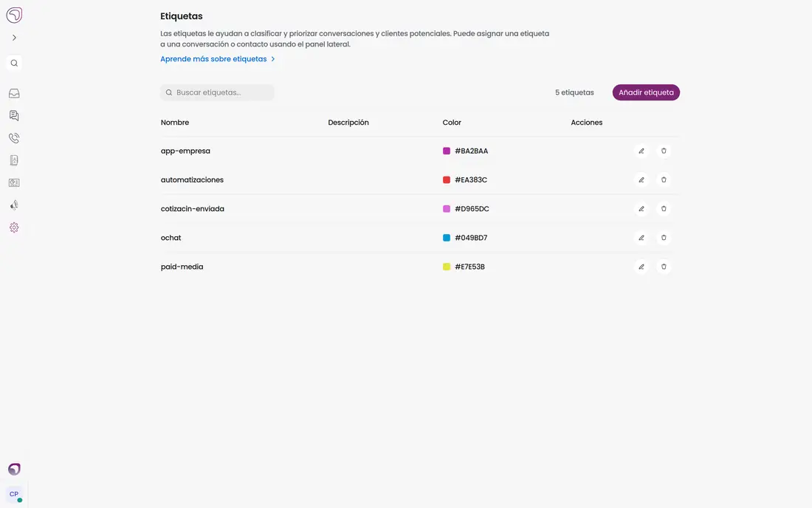Open the Aprende más sobre etiquetas link
Screen dimensions: 812x508
click(218, 59)
